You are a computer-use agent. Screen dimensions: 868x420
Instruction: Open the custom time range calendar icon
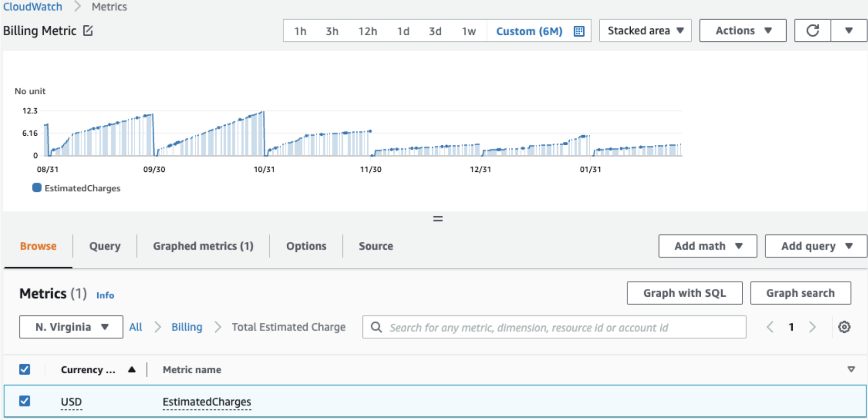click(579, 31)
